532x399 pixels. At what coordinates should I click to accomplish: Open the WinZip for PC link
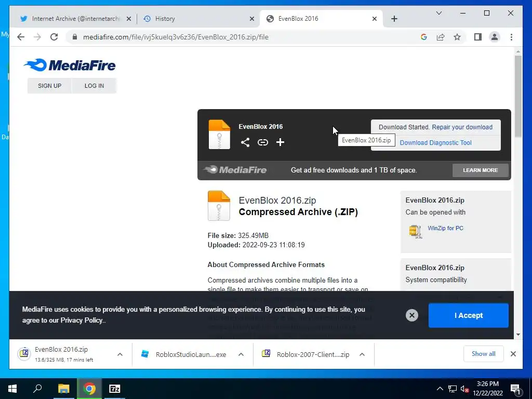coord(445,229)
